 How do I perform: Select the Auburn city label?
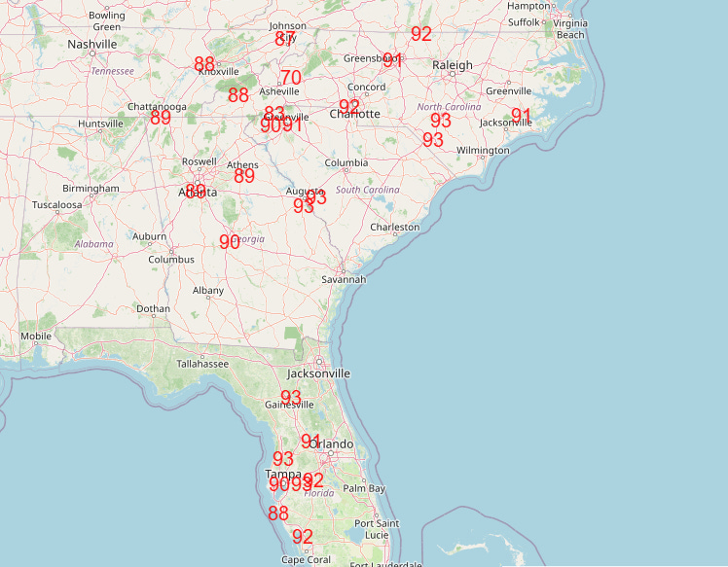tap(149, 236)
